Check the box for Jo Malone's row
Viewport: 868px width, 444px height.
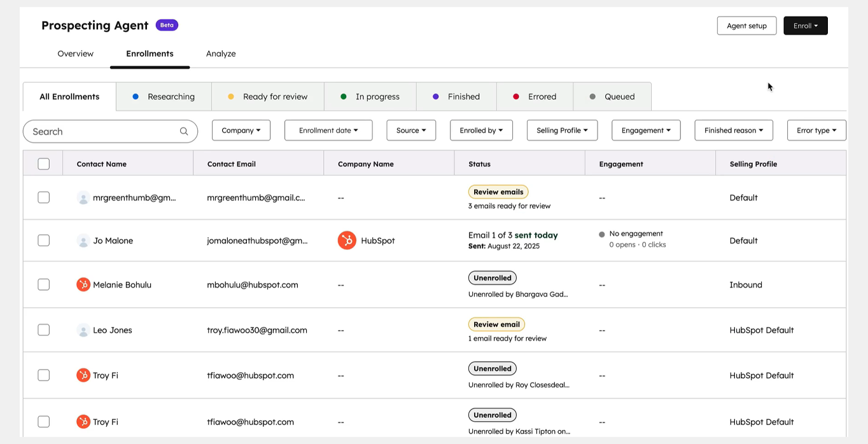click(x=43, y=240)
